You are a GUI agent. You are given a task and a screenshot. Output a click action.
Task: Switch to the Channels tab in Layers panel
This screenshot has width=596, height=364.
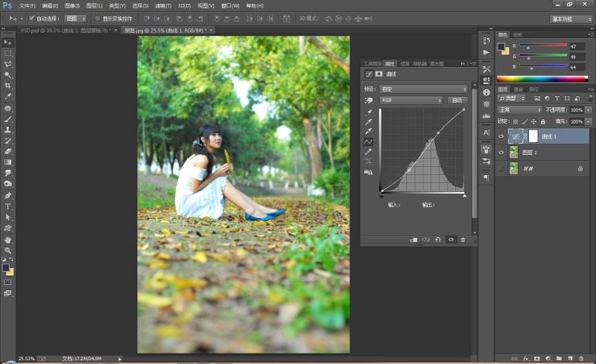coord(518,89)
